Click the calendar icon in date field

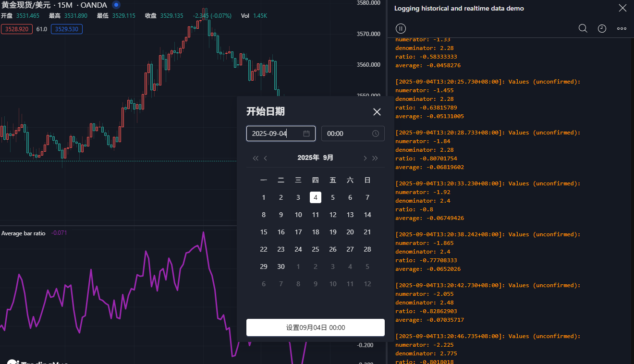(x=306, y=133)
